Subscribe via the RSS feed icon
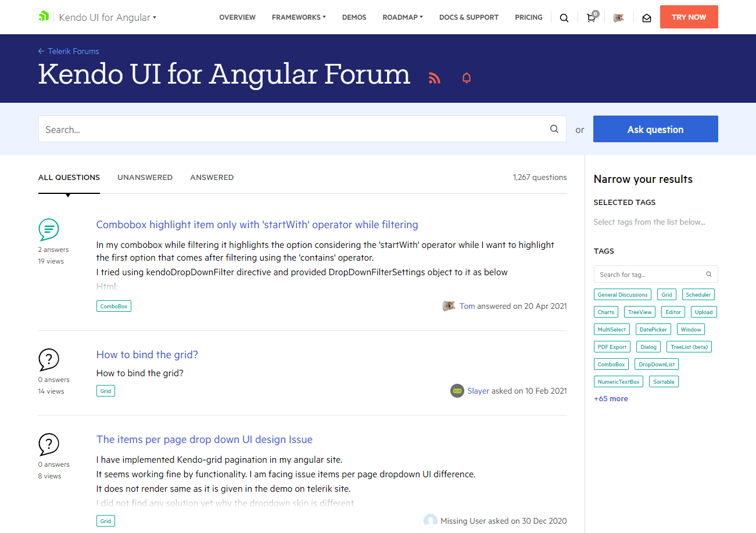 (x=435, y=78)
